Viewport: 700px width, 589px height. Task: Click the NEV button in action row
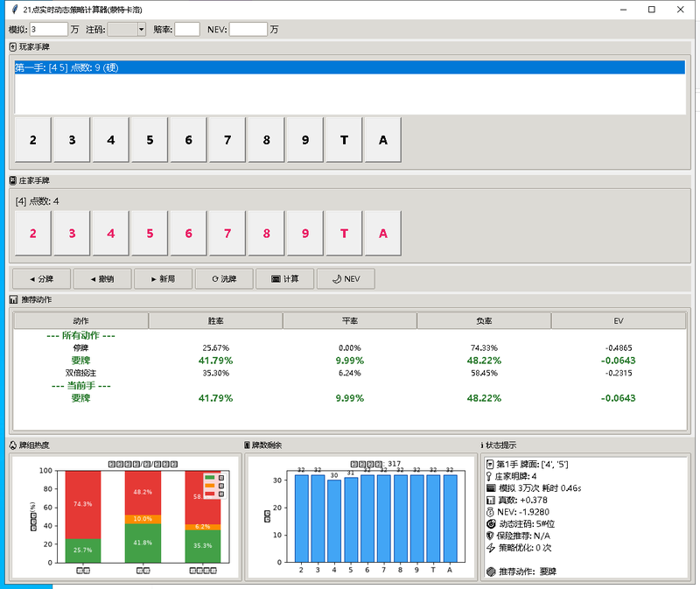click(346, 278)
